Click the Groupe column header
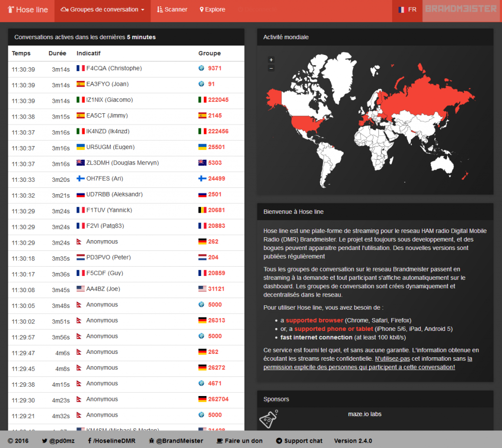 coord(209,53)
